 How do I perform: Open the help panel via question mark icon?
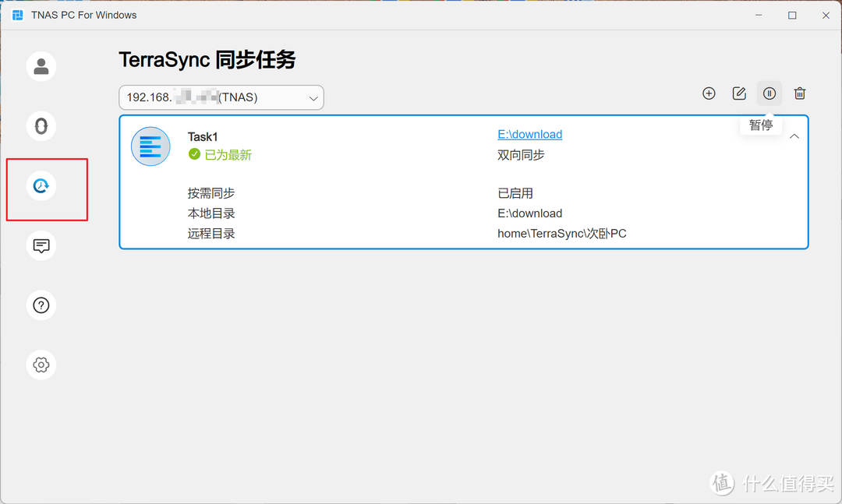click(41, 305)
